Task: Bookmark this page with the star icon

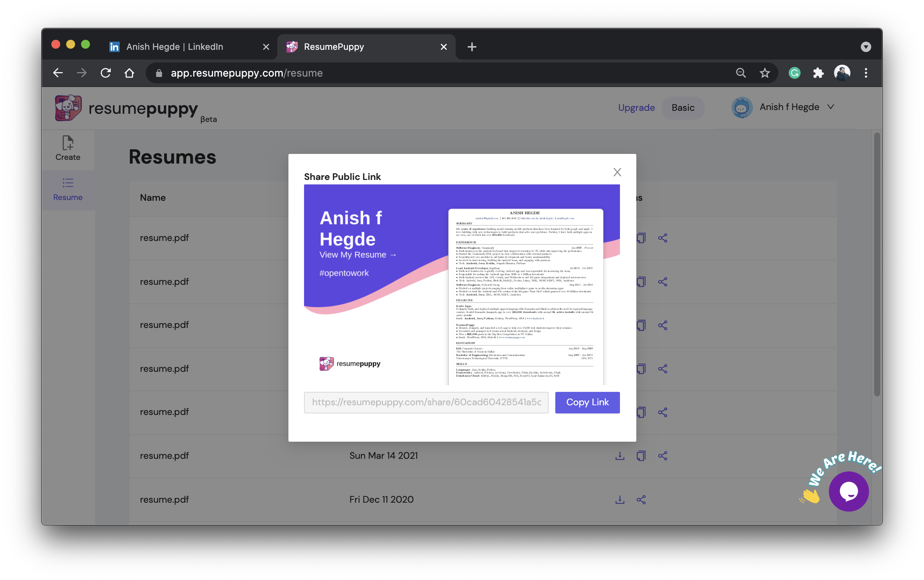Action: [x=765, y=73]
